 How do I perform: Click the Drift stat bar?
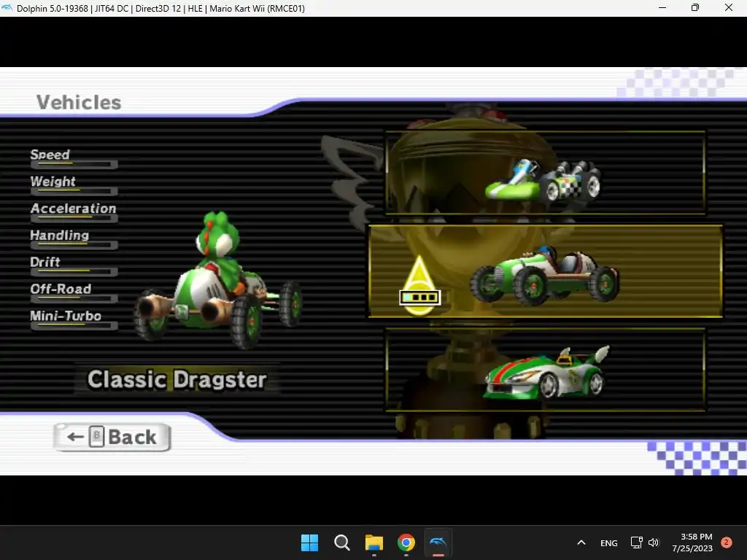(x=74, y=271)
